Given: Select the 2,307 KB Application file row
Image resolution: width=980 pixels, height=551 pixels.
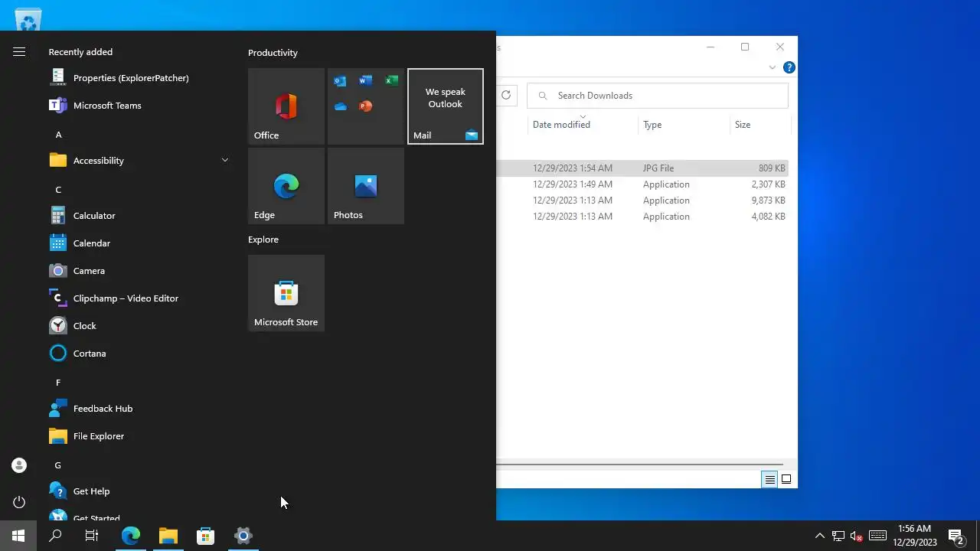Looking at the screenshot, I should pos(642,184).
